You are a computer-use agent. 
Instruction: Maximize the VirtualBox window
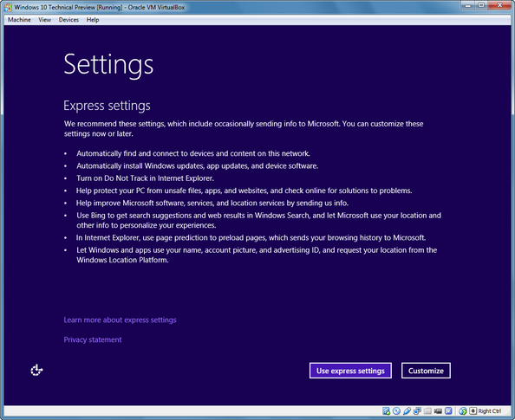point(481,5)
